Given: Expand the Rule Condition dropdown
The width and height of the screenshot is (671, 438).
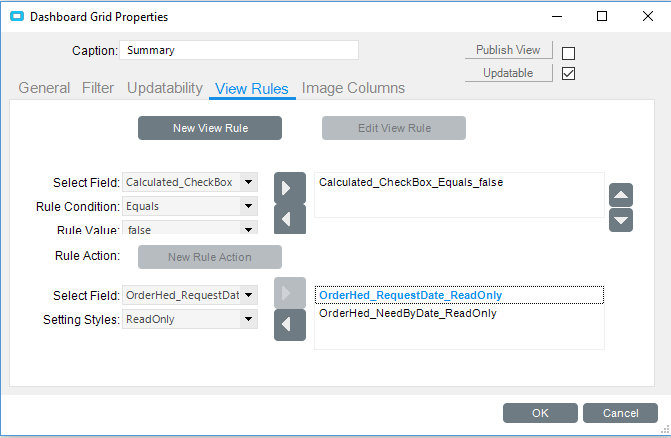Looking at the screenshot, I should click(248, 206).
